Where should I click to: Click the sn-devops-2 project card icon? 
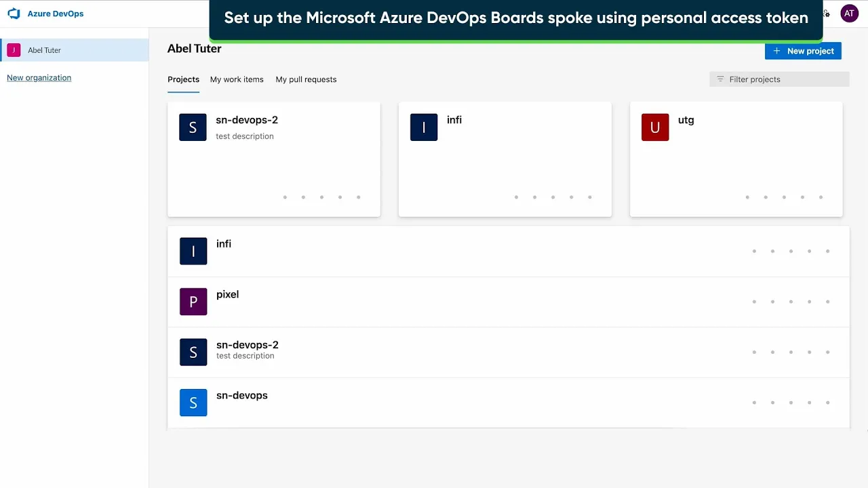(x=193, y=127)
